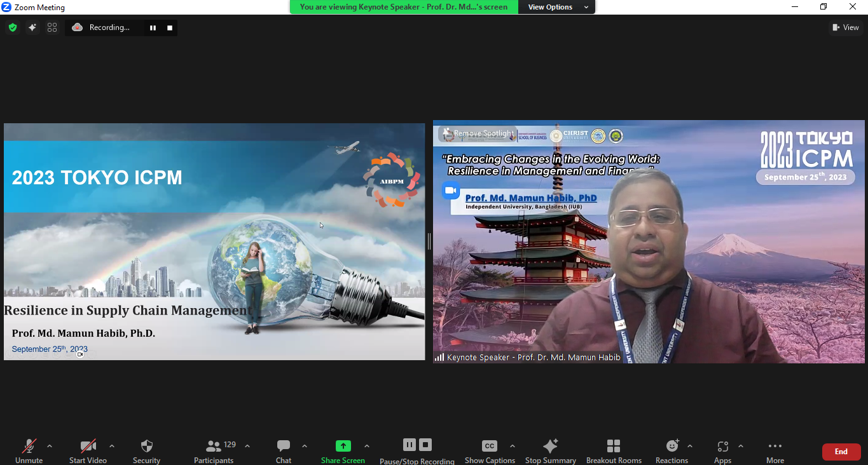This screenshot has width=868, height=465.
Task: Open the Reactions smiley menu
Action: pyautogui.click(x=672, y=451)
